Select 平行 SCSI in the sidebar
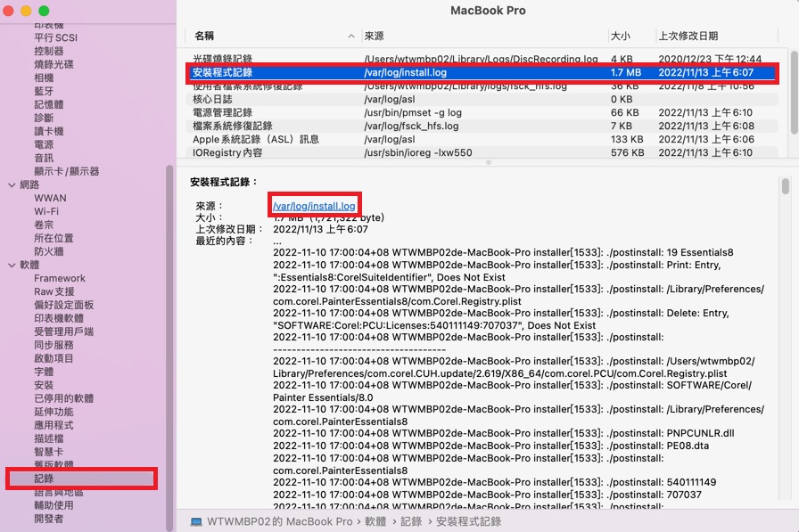Viewport: 799px width, 532px height. (x=55, y=37)
